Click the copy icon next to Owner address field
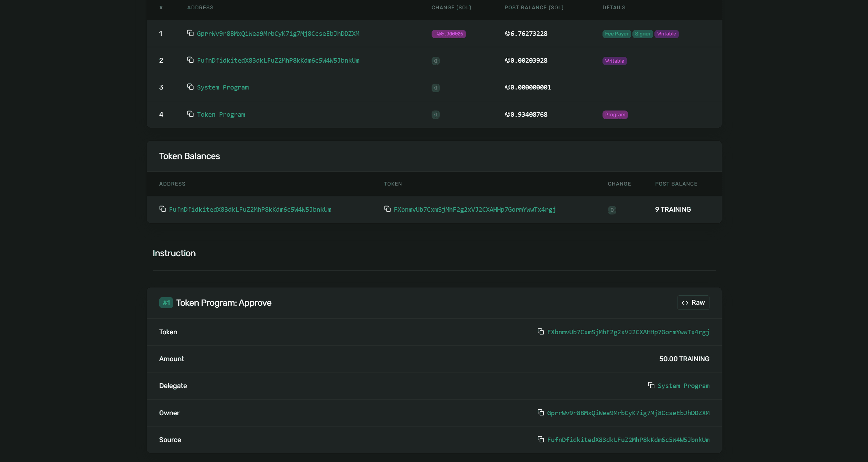 540,412
